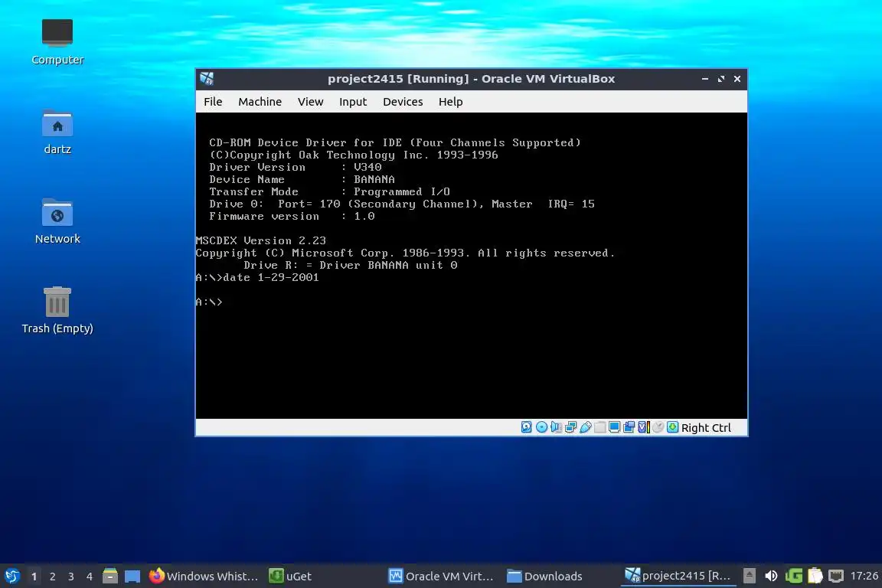The image size is (882, 588).
Task: Switch to workspace 2
Action: point(53,577)
